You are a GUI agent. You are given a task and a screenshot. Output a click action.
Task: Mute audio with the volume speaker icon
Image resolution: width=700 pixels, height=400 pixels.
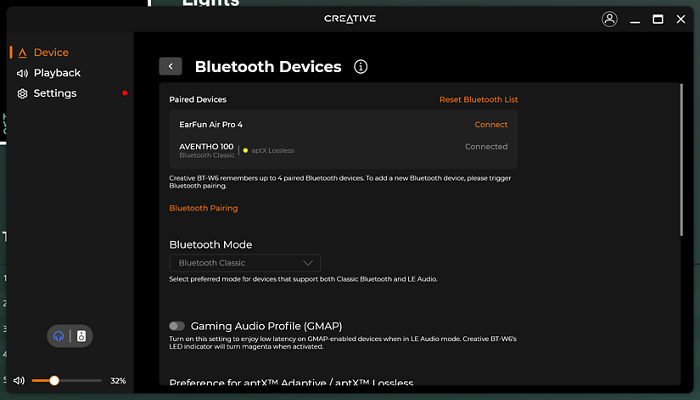pos(19,381)
